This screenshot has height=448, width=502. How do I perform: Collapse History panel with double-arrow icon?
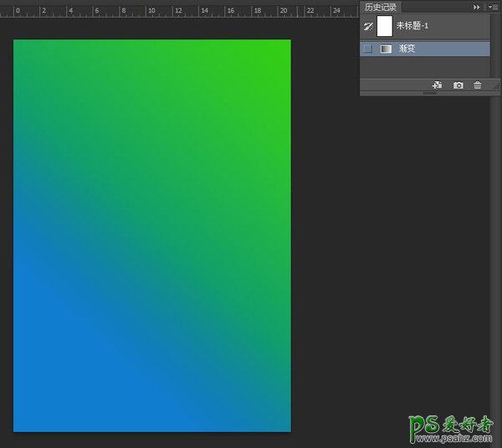(476, 7)
